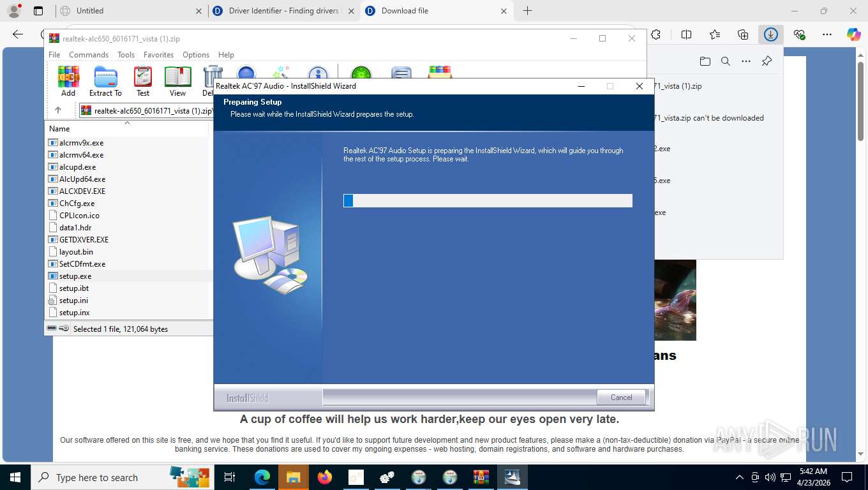Click the Test archive toolbar icon
The width and height of the screenshot is (868, 490).
[143, 81]
